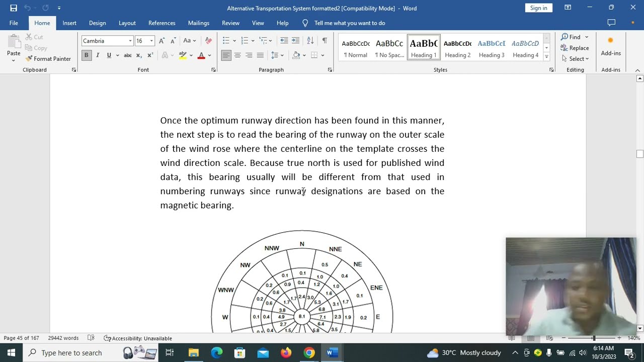Viewport: 644px width, 362px height.
Task: Open the font name Cambria dropdown
Action: coord(130,41)
